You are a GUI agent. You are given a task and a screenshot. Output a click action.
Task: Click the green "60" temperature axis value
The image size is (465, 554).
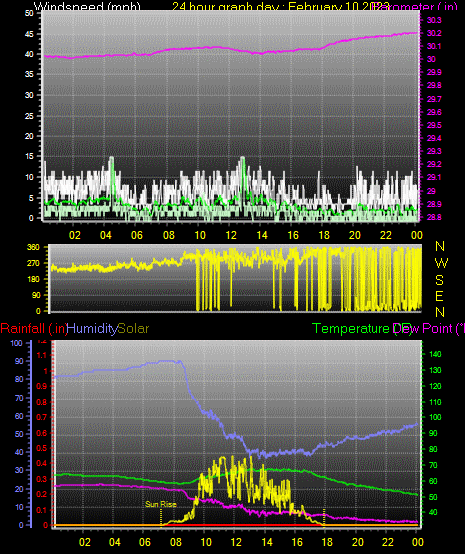(x=434, y=481)
